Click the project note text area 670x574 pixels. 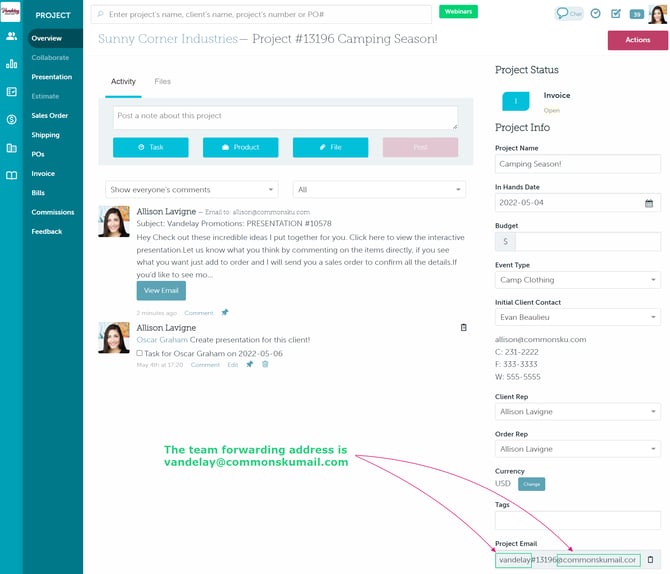[x=285, y=118]
